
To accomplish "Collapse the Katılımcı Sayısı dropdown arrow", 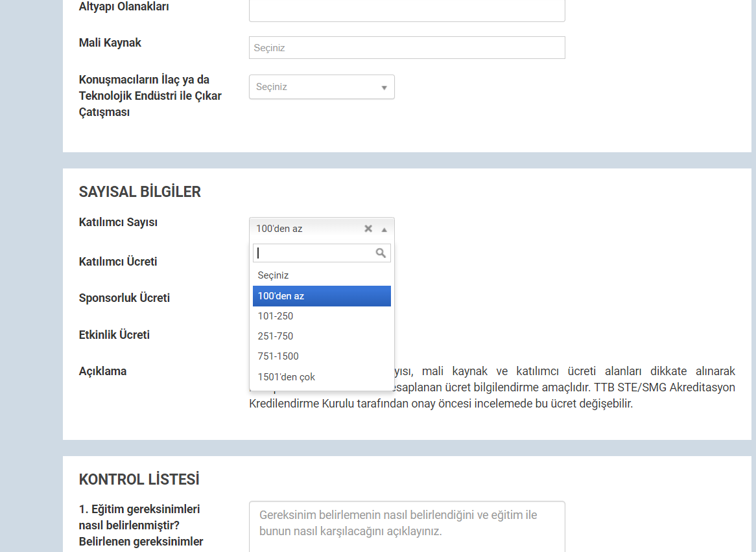I will [x=384, y=229].
